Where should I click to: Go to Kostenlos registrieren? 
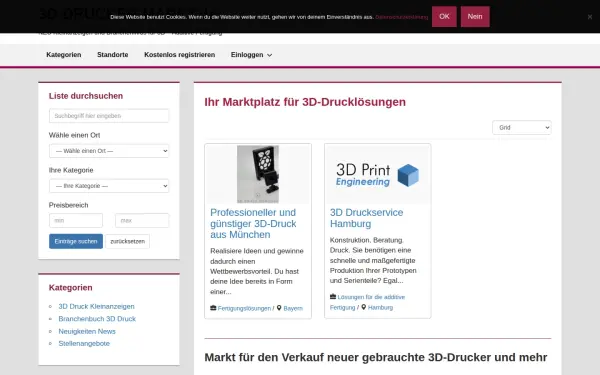(x=179, y=55)
